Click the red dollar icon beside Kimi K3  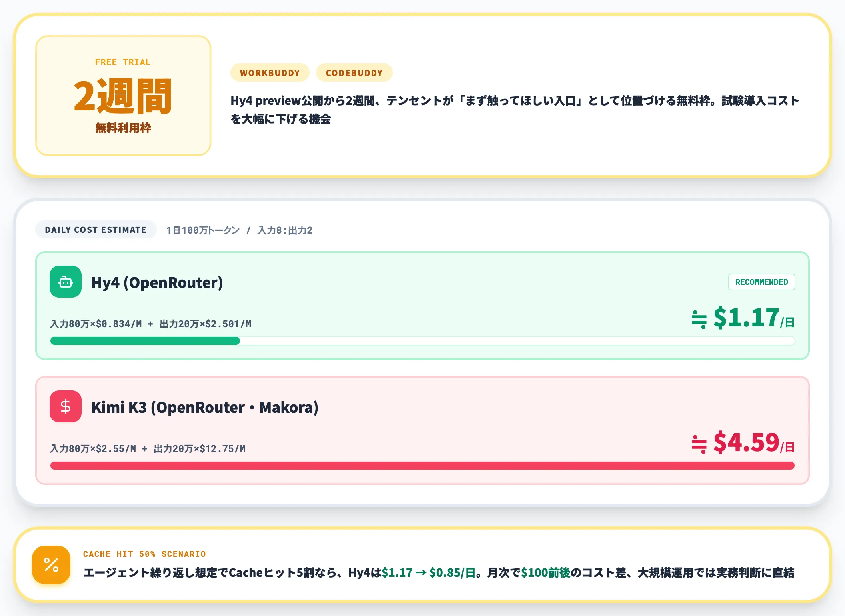[x=66, y=406]
